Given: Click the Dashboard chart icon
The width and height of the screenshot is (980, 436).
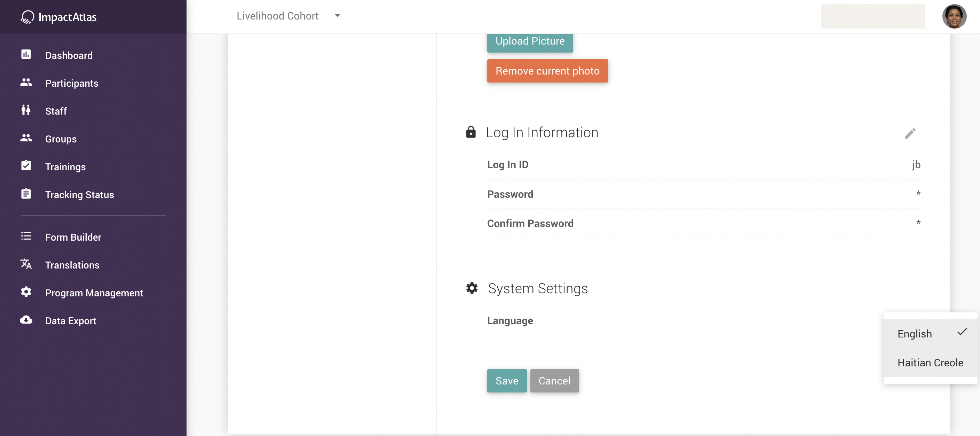Looking at the screenshot, I should [x=26, y=54].
